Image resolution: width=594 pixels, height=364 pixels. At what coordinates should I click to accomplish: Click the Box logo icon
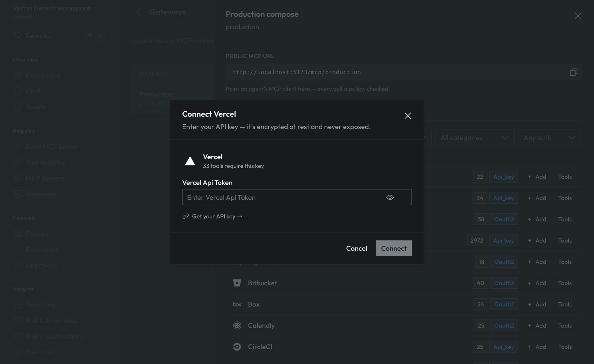coord(237,304)
